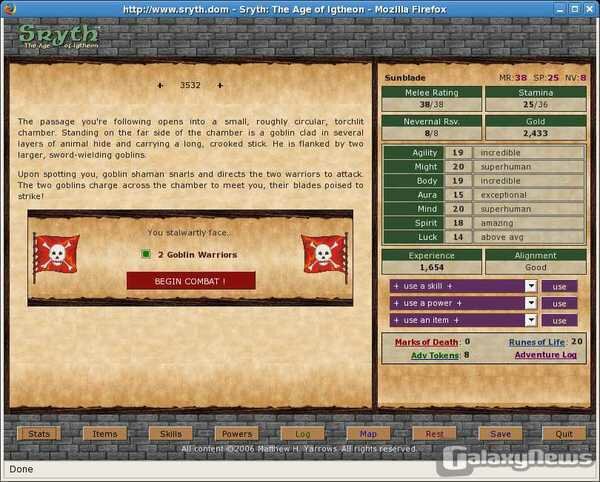Click the NV:8 summary at top right
600x482 pixels.
point(576,78)
